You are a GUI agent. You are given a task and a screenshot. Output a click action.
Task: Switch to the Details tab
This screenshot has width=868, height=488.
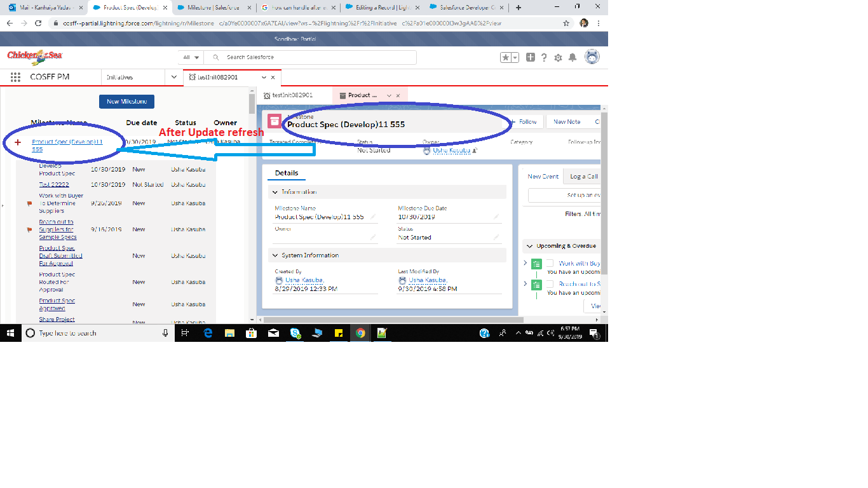point(287,173)
